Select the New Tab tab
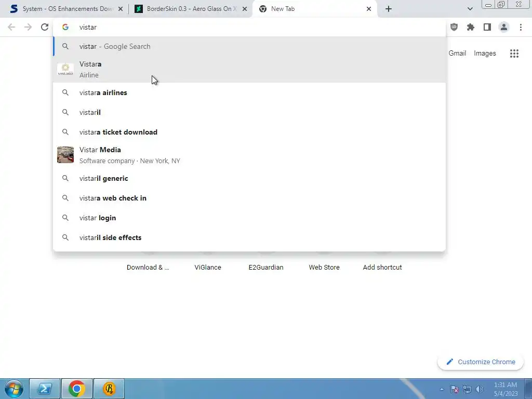The height and width of the screenshot is (399, 532). [x=314, y=9]
